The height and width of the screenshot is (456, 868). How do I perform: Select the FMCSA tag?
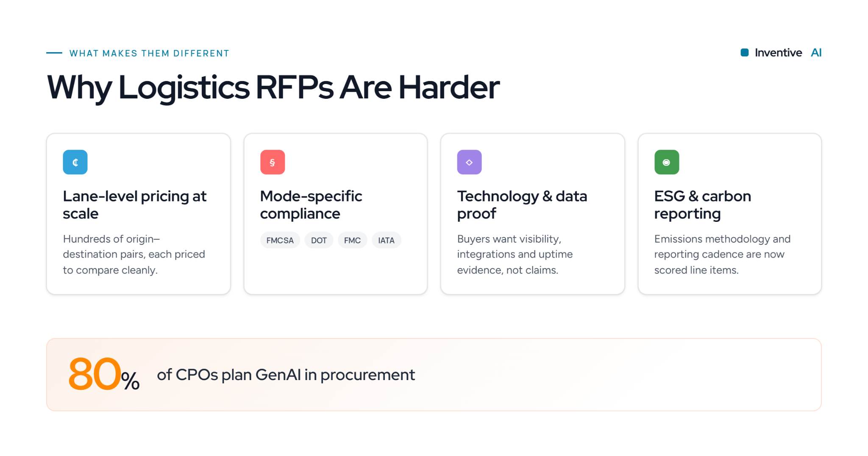click(x=280, y=240)
